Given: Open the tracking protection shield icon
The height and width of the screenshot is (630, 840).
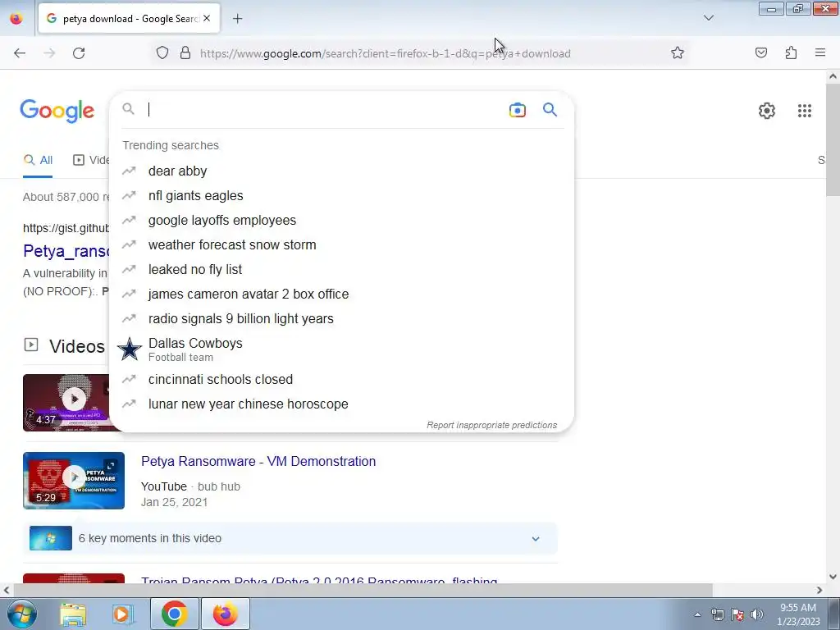Looking at the screenshot, I should pos(162,52).
